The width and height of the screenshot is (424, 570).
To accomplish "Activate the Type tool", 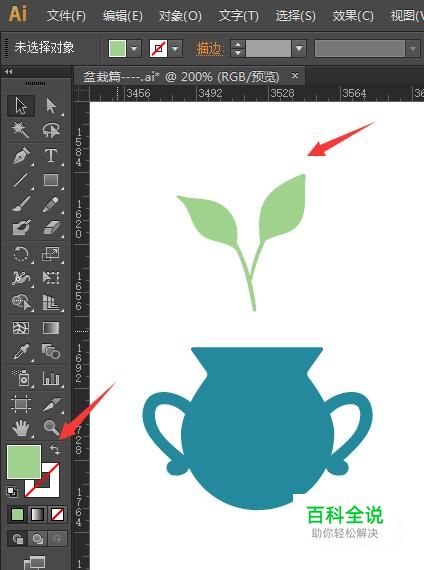I will [x=51, y=156].
